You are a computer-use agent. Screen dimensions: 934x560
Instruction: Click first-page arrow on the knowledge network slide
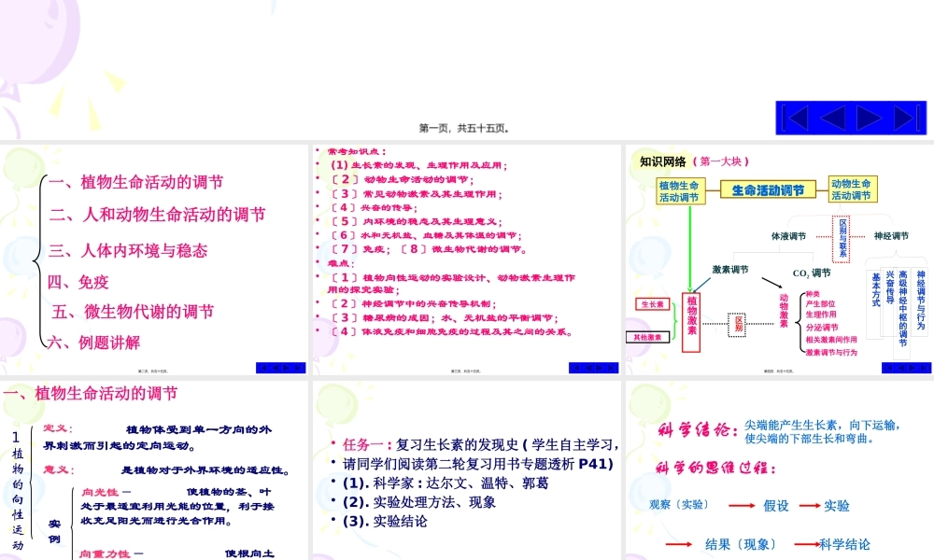[888, 368]
